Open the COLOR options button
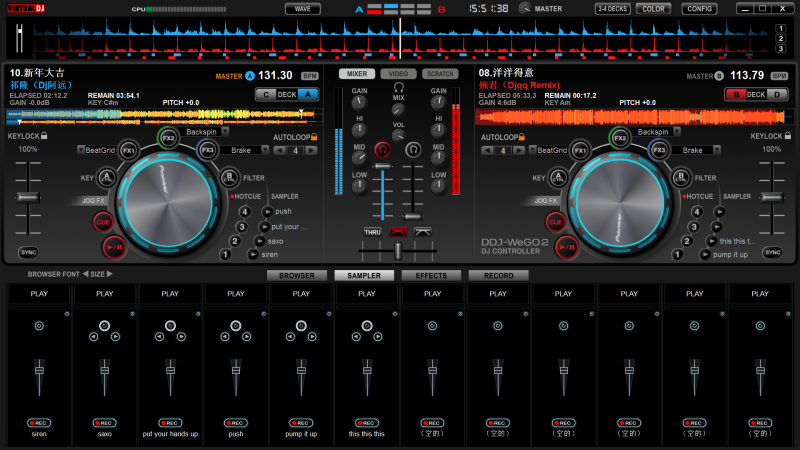 coord(654,9)
